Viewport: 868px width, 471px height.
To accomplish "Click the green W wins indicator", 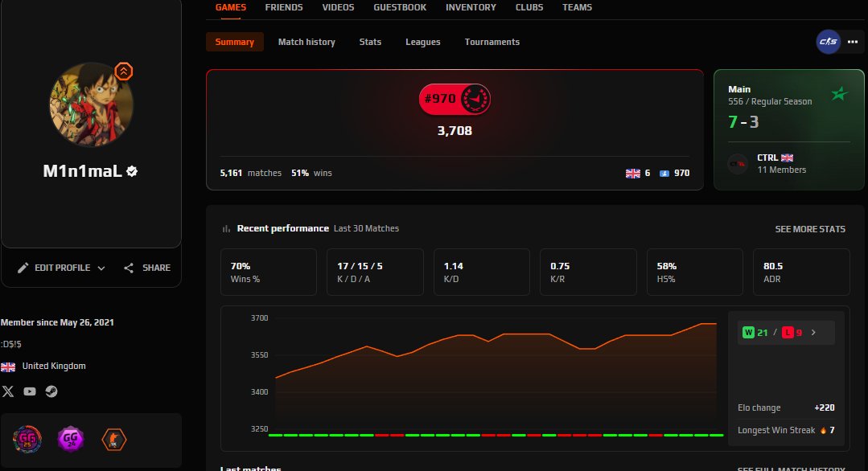I will 748,332.
